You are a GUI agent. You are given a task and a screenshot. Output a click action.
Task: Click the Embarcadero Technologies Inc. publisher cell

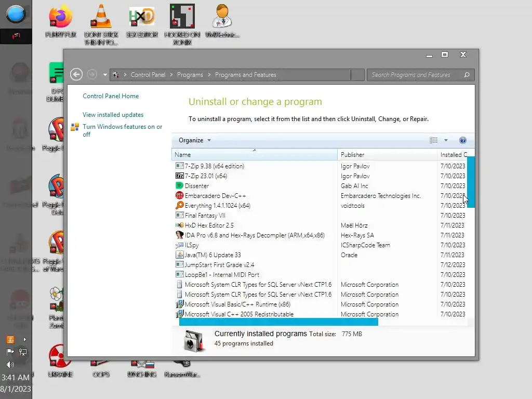tap(381, 196)
